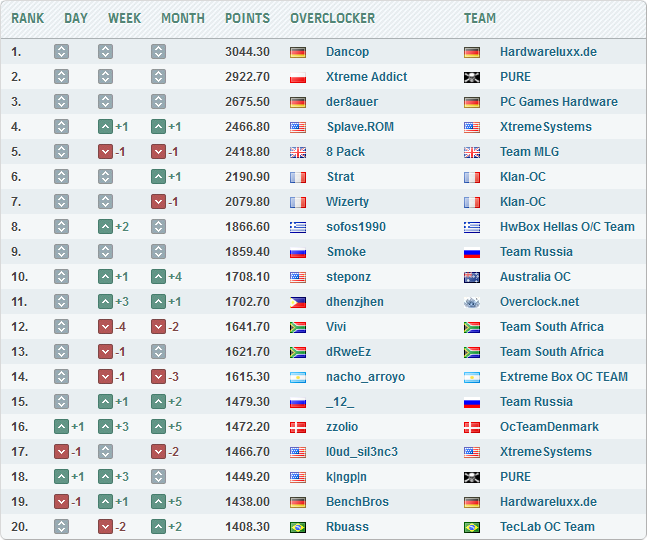Click the grey day indicator in Dancop's row
This screenshot has width=647, height=540.
[x=61, y=52]
